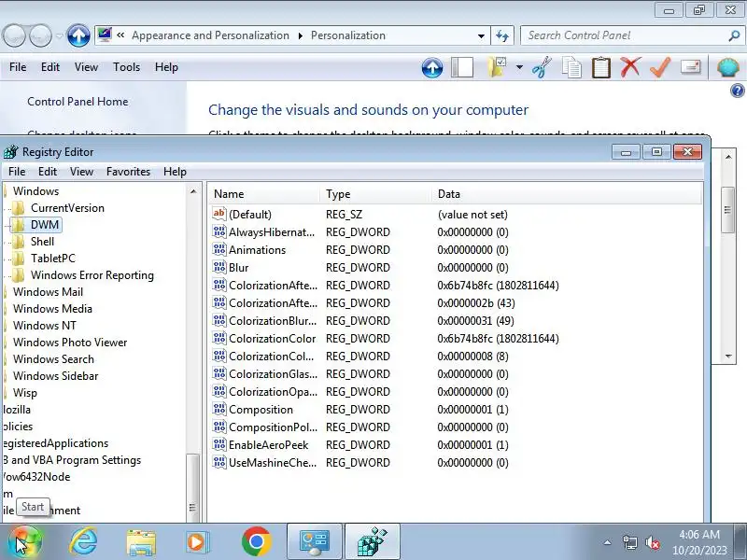Select the (Default) string value icon
The width and height of the screenshot is (747, 560).
click(219, 214)
